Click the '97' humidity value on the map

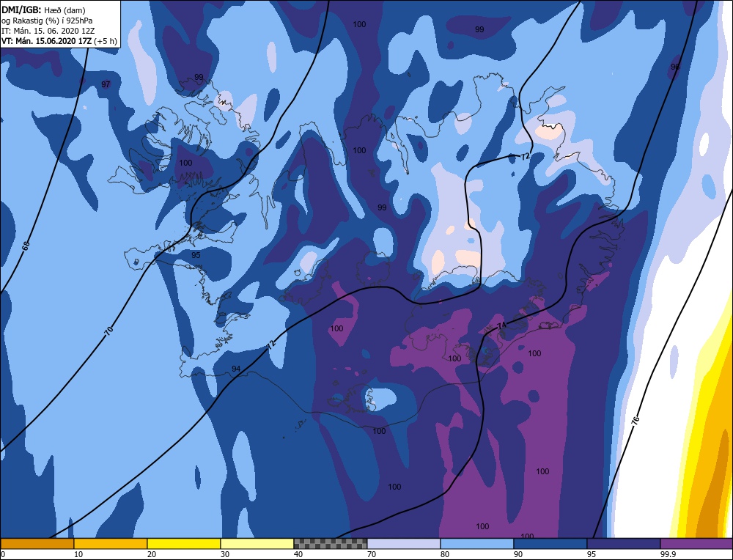click(106, 84)
